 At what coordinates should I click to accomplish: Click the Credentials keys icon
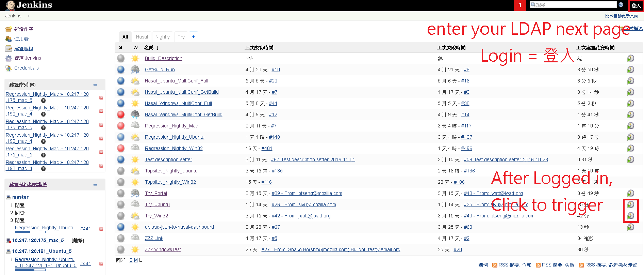(9, 68)
